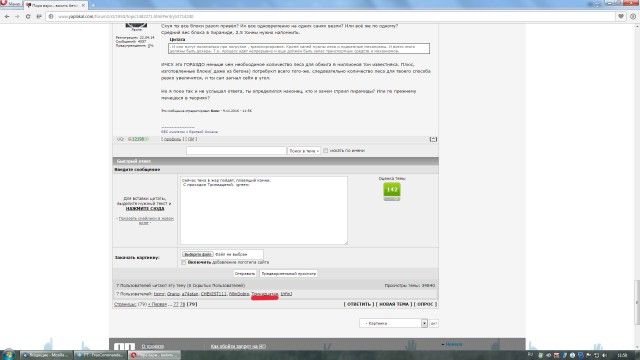640x360 pixels.
Task: Switch to the Opera taskbar window
Action: (x=154, y=355)
